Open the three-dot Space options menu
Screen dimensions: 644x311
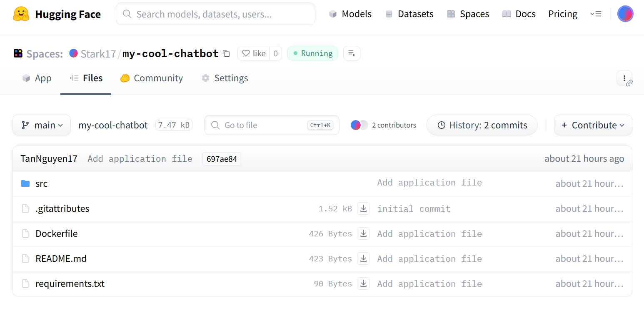624,78
